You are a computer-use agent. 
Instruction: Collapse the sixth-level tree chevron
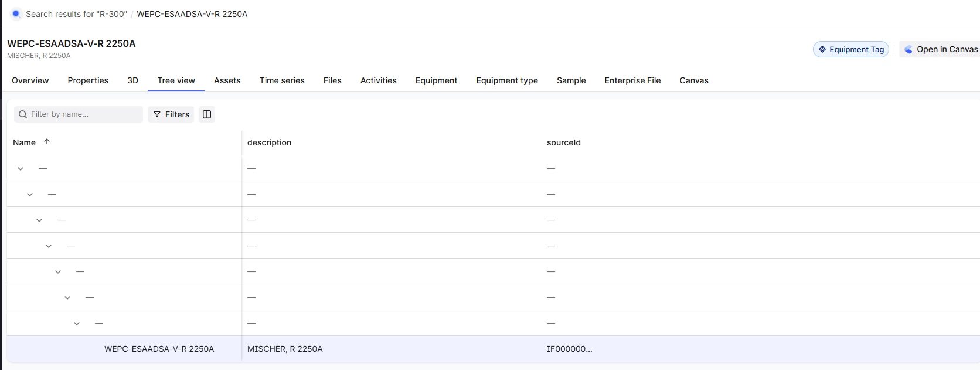67,298
